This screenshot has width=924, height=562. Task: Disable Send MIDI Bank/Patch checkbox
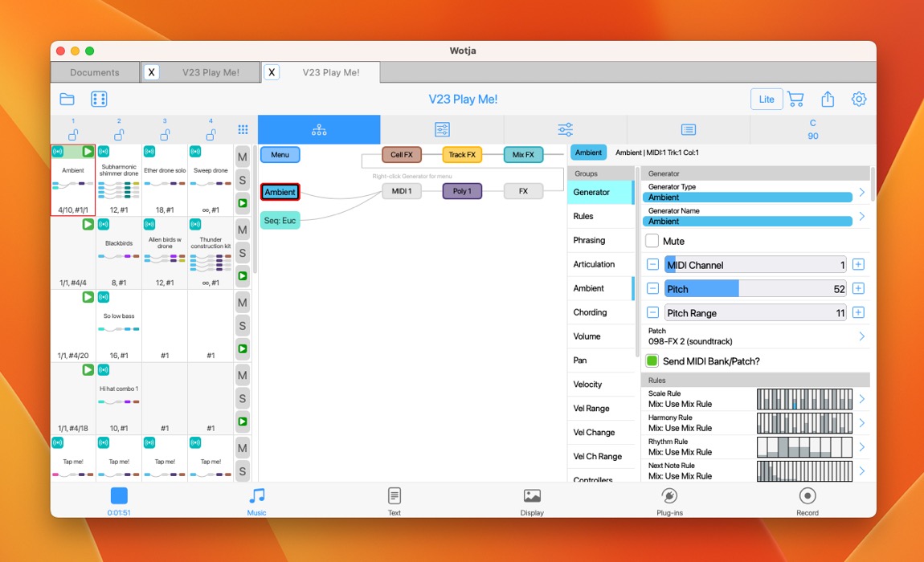pos(652,361)
